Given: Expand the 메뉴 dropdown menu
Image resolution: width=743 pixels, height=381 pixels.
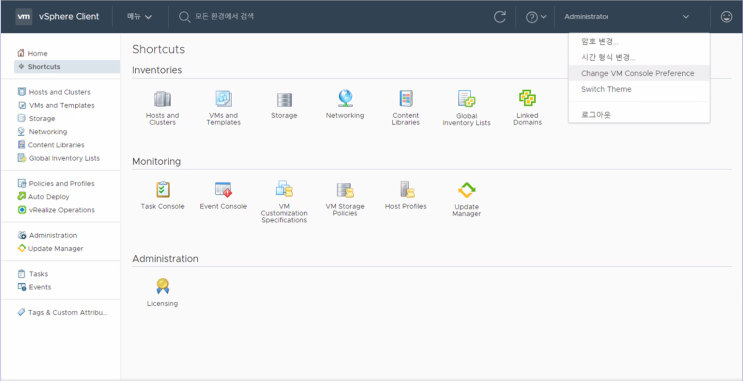Looking at the screenshot, I should pyautogui.click(x=139, y=17).
